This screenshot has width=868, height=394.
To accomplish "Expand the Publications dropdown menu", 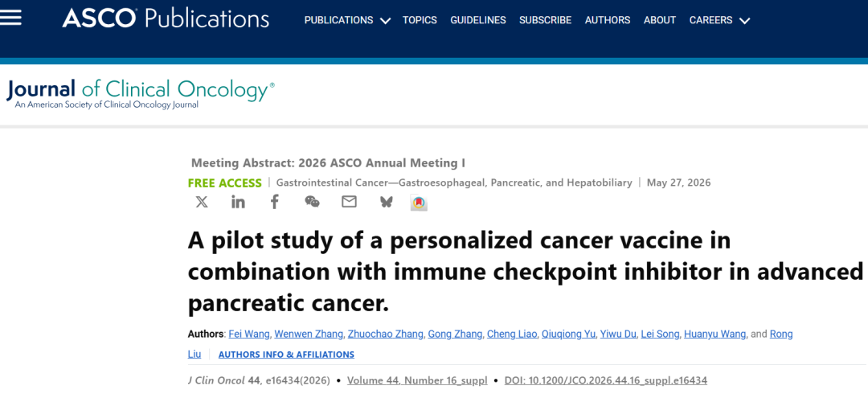I will tap(347, 20).
